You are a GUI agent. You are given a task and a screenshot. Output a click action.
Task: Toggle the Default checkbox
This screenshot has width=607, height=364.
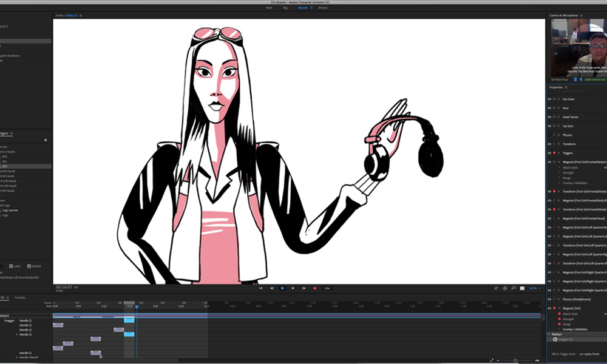[x=29, y=266]
